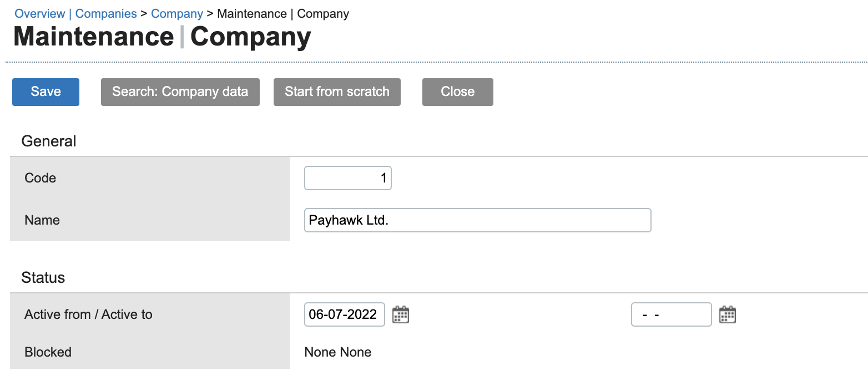
Task: Open the Active to calendar date picker
Action: (x=728, y=314)
